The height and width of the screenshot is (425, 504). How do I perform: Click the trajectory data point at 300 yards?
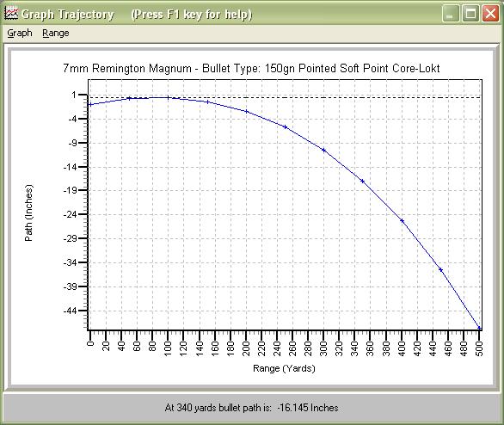(x=323, y=151)
